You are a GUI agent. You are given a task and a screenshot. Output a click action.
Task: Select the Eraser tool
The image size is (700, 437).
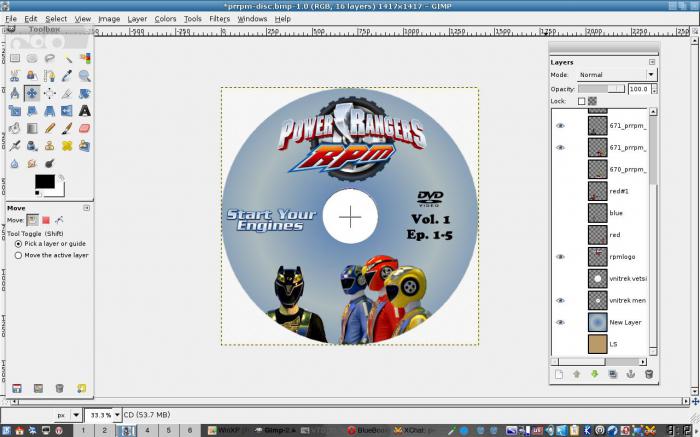(84, 129)
